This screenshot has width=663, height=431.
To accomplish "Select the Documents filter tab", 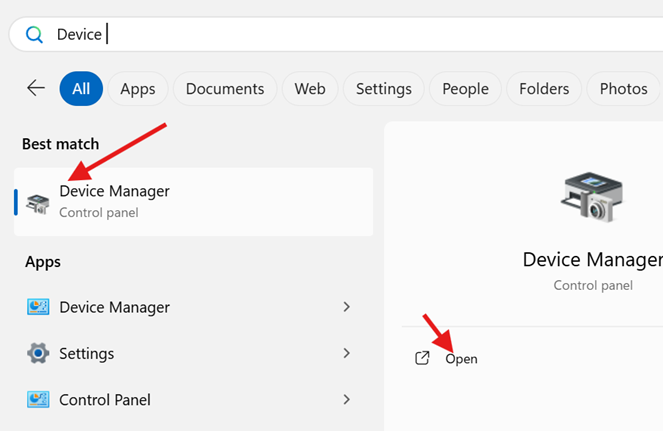I will click(225, 89).
